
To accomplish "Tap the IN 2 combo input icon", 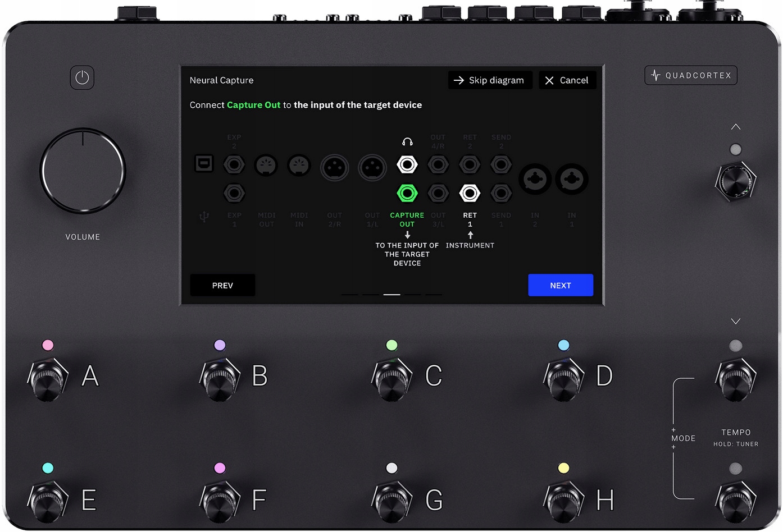I will (x=535, y=180).
